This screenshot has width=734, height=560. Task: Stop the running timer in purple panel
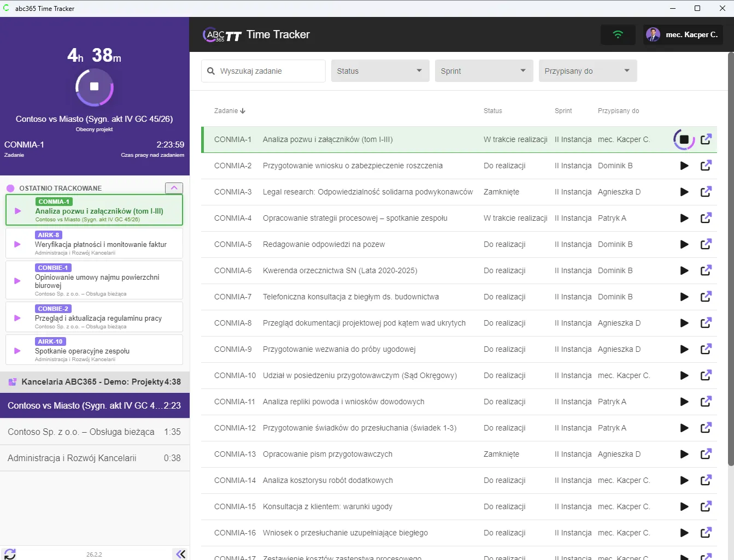coord(94,87)
